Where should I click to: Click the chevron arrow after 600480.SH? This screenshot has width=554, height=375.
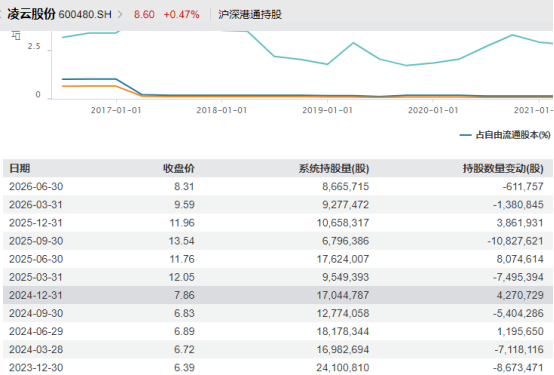(x=120, y=14)
